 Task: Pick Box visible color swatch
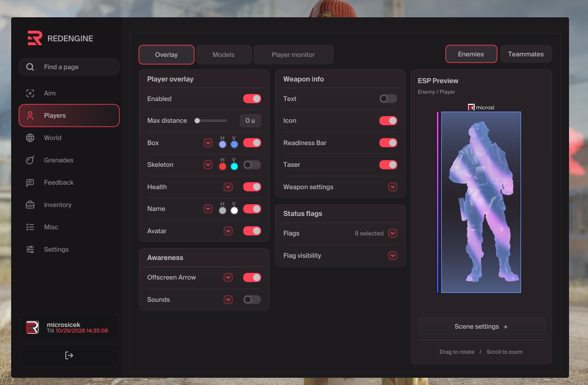click(x=234, y=145)
